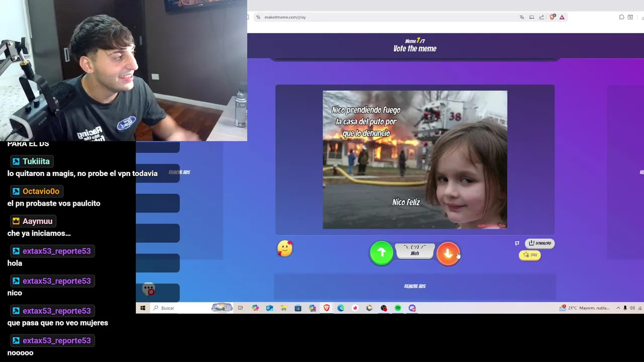Open the weather widget showing 21°C

pyautogui.click(x=585, y=308)
